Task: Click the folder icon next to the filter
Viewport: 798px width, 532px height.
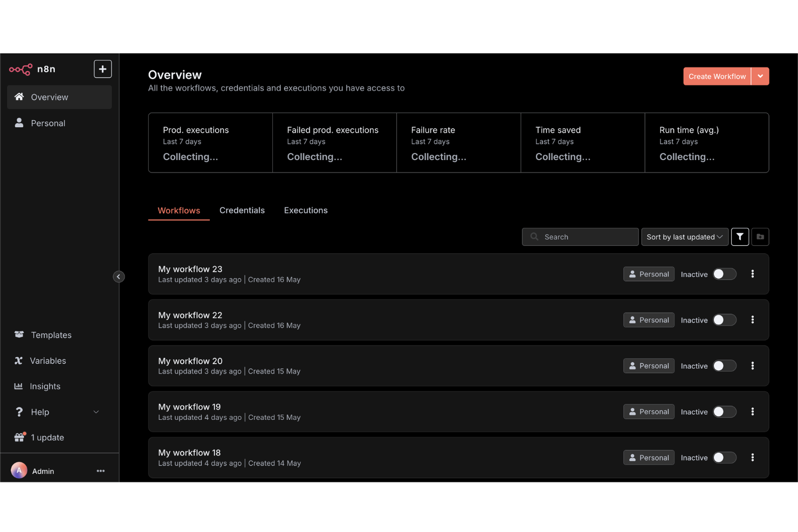Action: 760,237
